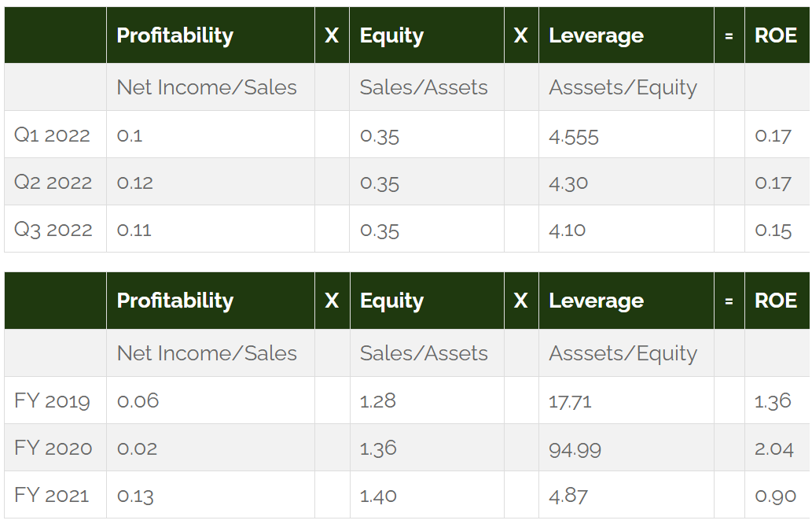The height and width of the screenshot is (524, 812).
Task: Click the FY 2020 row label
Action: pos(53,448)
